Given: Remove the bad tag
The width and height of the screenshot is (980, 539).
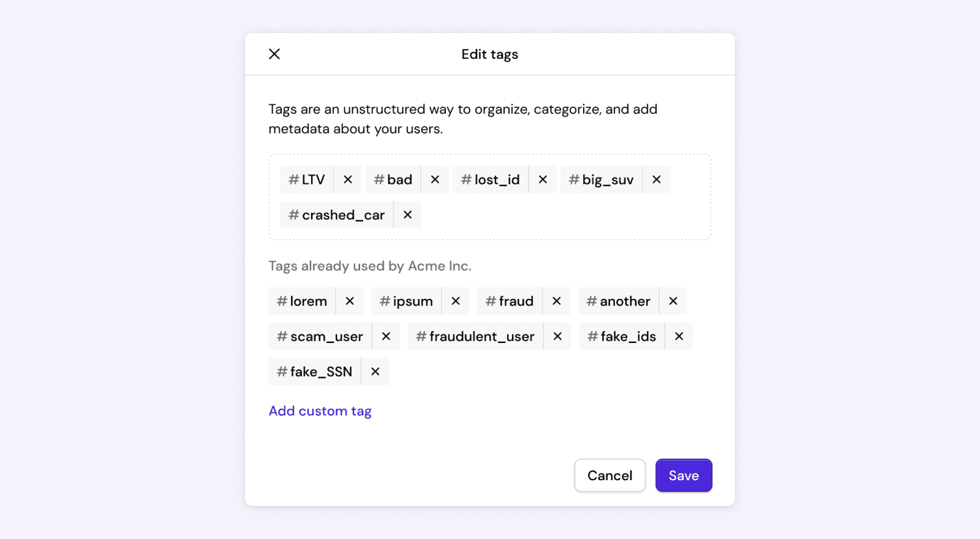Looking at the screenshot, I should click(435, 179).
